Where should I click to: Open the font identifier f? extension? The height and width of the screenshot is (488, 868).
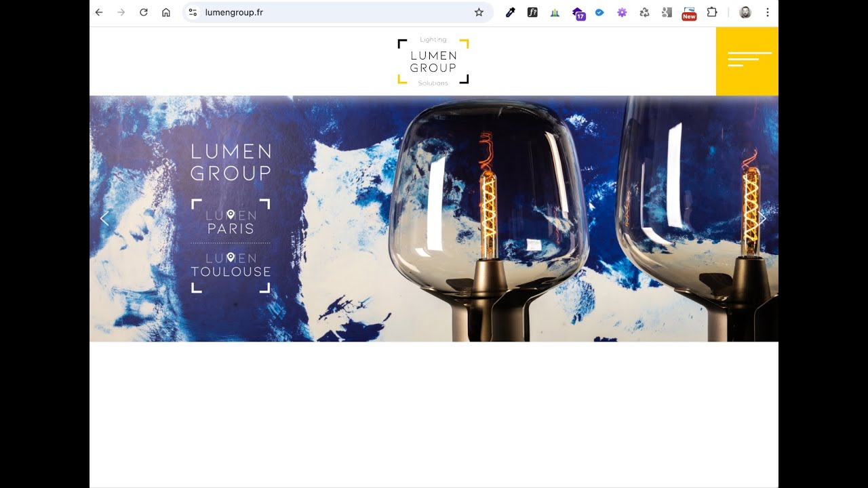point(532,12)
